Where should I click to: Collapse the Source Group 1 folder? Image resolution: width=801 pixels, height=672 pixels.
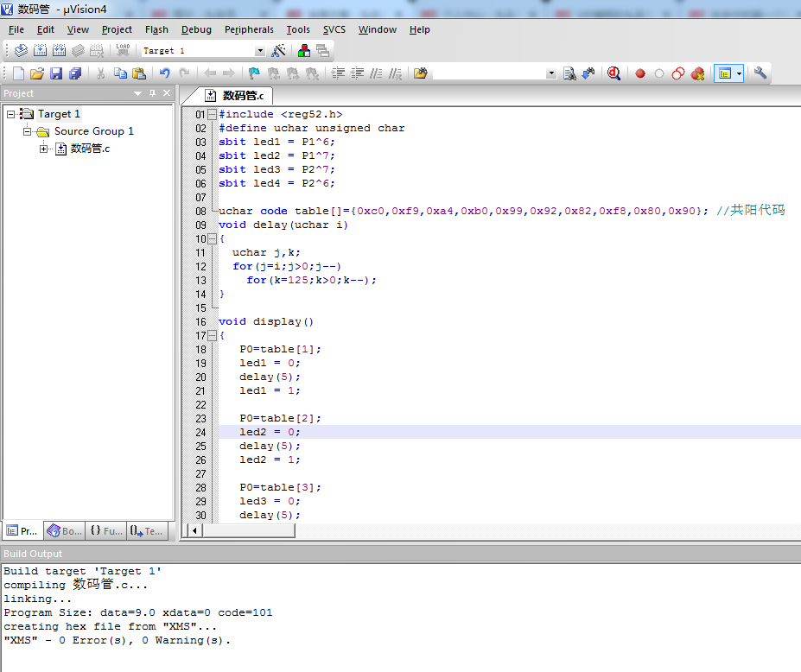click(28, 131)
